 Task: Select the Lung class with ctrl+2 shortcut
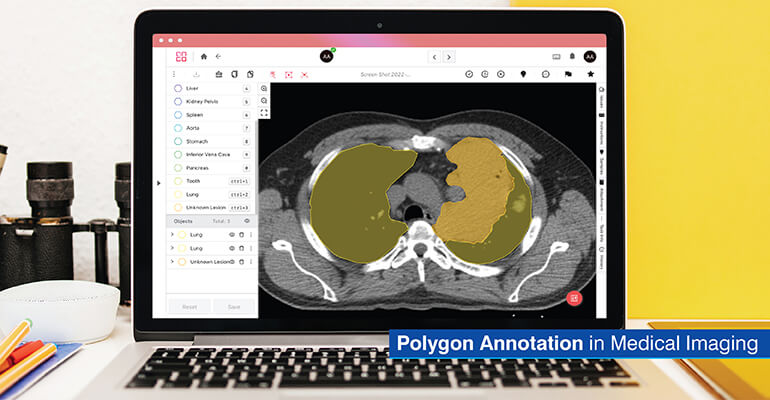pos(211,194)
